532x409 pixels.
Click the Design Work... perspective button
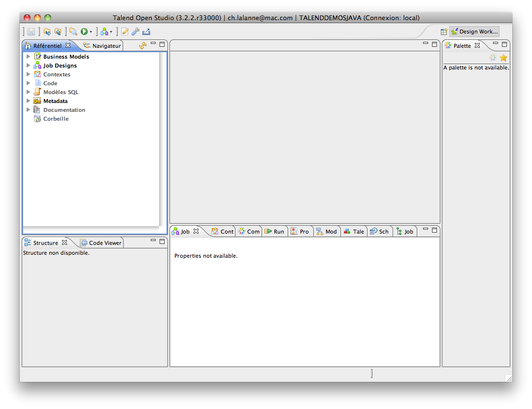(475, 32)
